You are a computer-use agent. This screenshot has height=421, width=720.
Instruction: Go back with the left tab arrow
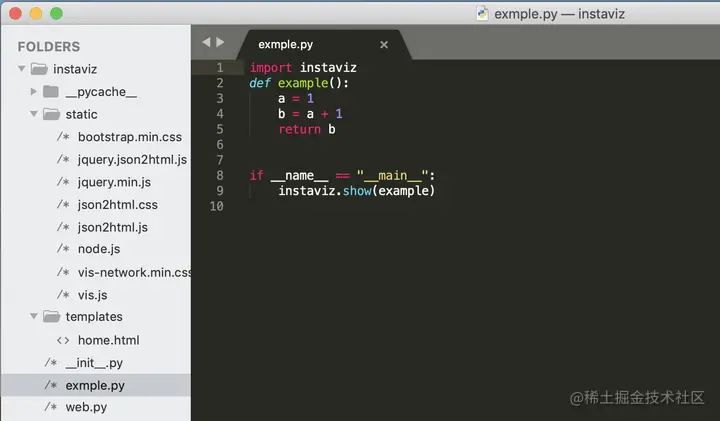pyautogui.click(x=206, y=42)
